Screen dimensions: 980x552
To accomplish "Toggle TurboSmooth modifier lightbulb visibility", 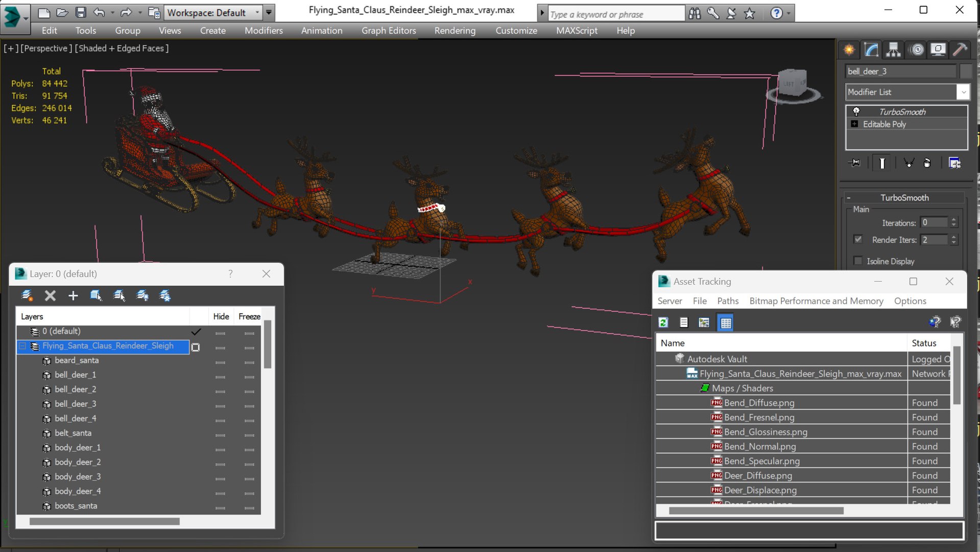I will (x=856, y=111).
